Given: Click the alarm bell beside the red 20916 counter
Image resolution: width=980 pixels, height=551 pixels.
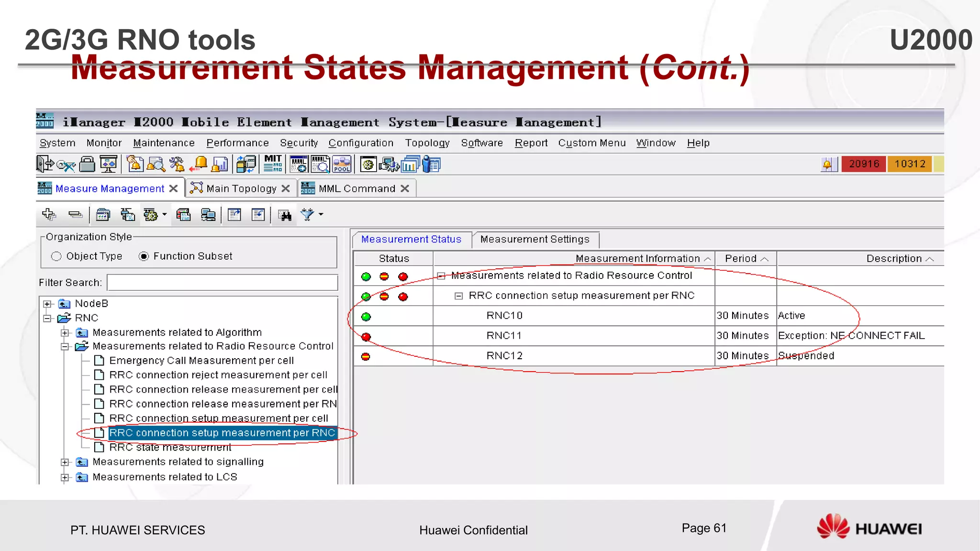Looking at the screenshot, I should click(827, 165).
